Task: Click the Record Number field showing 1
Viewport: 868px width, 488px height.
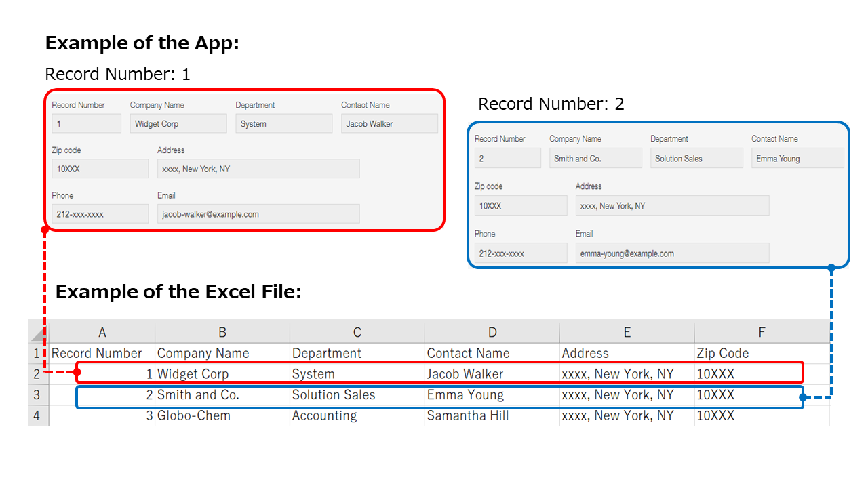Action: coord(86,123)
